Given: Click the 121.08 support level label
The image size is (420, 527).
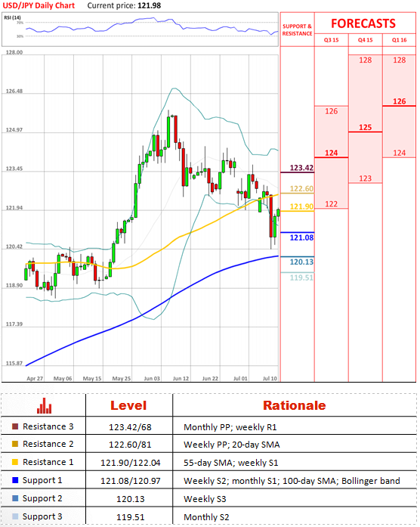Looking at the screenshot, I should tap(301, 237).
